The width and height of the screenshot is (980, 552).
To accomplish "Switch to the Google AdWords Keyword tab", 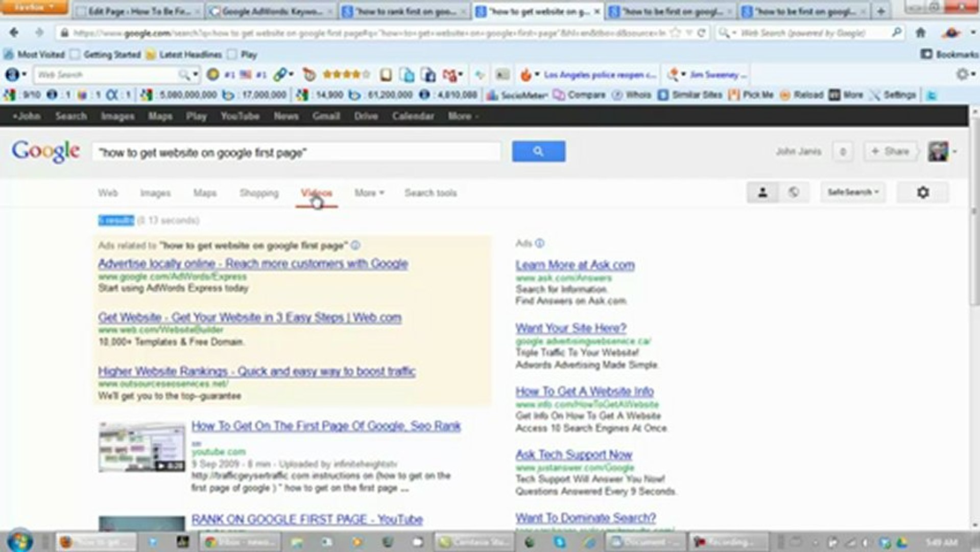I will 272,11.
